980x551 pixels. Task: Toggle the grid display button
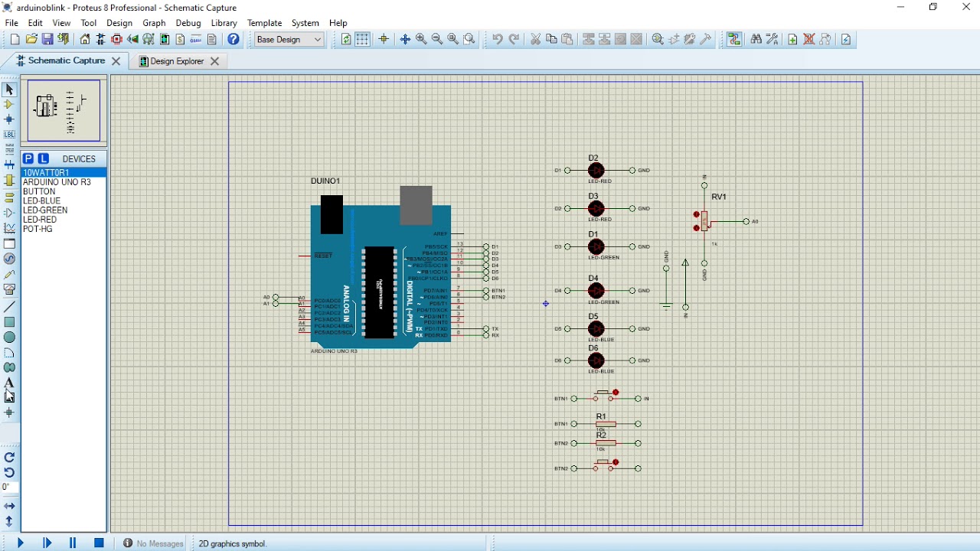pyautogui.click(x=362, y=39)
